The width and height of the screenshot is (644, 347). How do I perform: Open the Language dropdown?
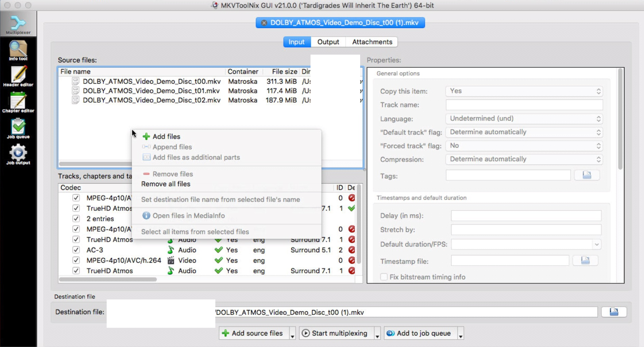coord(524,119)
